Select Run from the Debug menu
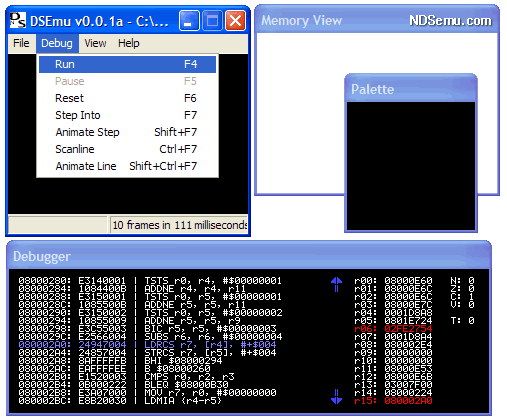The width and height of the screenshot is (507, 420). point(127,64)
